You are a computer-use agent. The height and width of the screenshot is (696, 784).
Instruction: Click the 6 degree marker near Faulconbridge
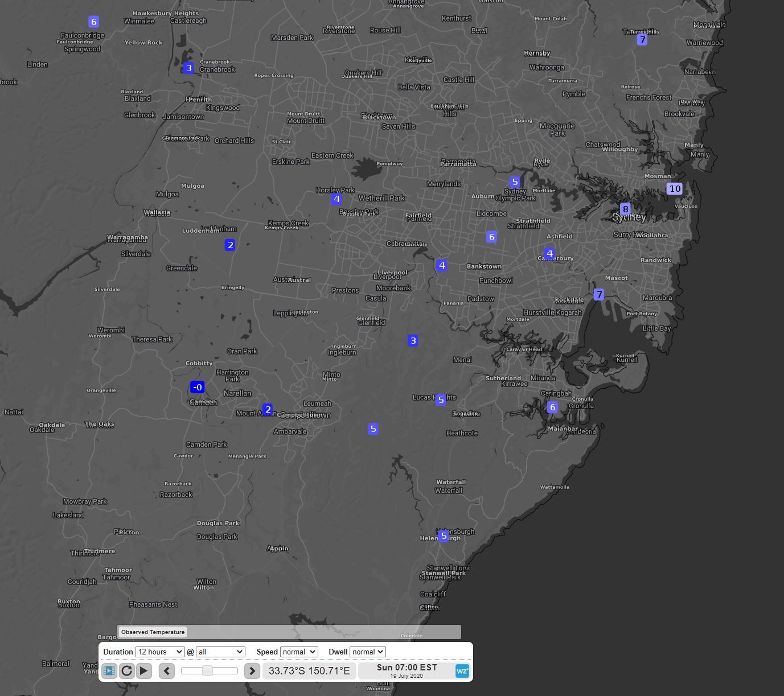(94, 22)
